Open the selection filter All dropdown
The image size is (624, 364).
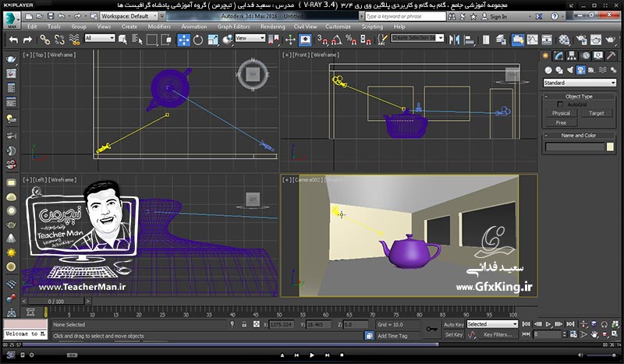[x=100, y=37]
